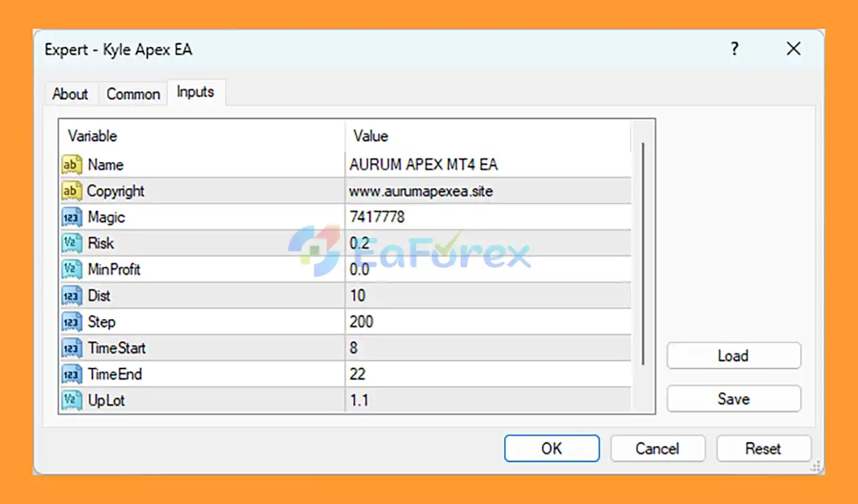Image resolution: width=858 pixels, height=504 pixels.
Task: Reset inputs with the Reset button
Action: 763,448
